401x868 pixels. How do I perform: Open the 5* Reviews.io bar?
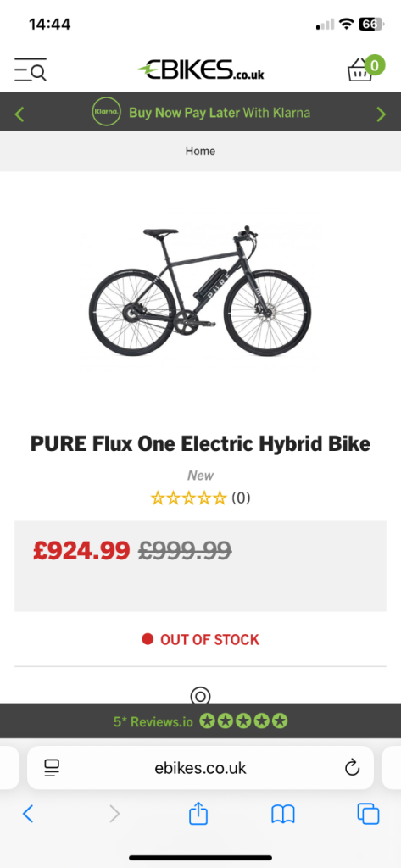coord(200,721)
